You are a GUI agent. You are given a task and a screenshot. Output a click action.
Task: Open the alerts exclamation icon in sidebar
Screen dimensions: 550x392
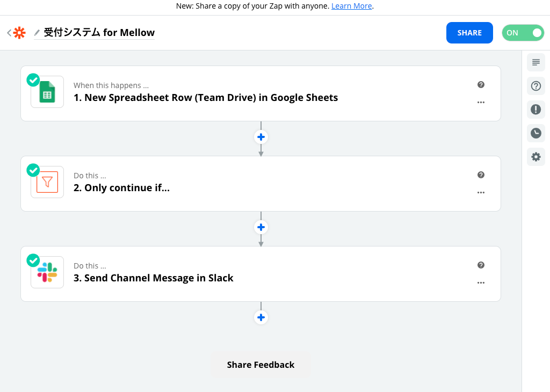pos(535,110)
